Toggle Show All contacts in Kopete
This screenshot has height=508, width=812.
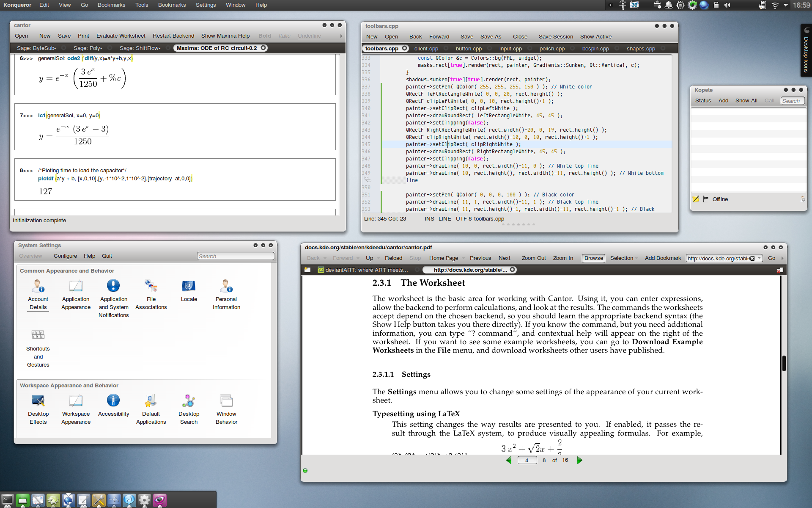pyautogui.click(x=746, y=101)
